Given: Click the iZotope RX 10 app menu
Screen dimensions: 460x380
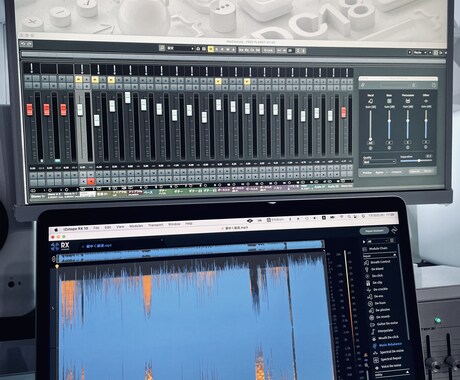Looking at the screenshot, I should (x=76, y=229).
